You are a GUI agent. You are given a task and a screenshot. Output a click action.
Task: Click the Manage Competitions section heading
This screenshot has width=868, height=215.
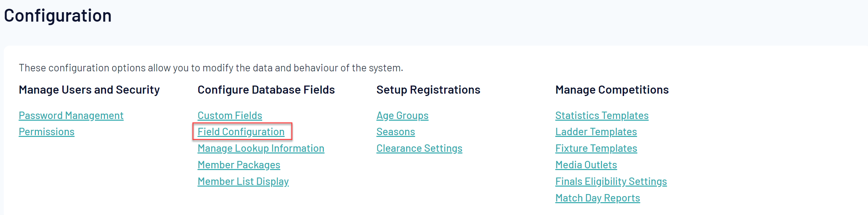pos(612,90)
